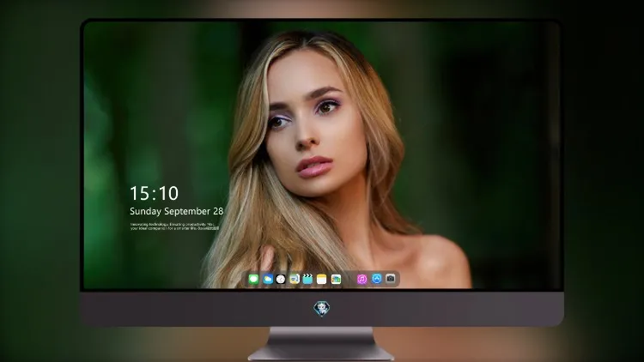Launch the pink Music app

point(361,279)
